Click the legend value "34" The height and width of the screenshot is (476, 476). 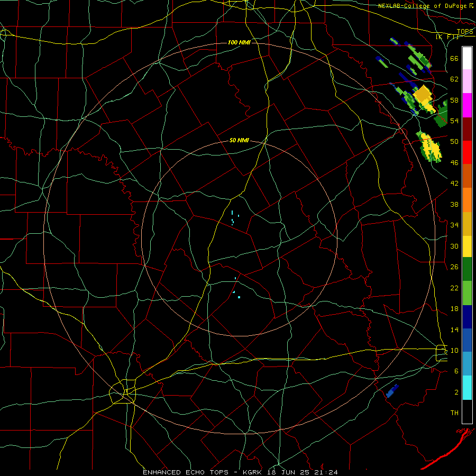[454, 225]
